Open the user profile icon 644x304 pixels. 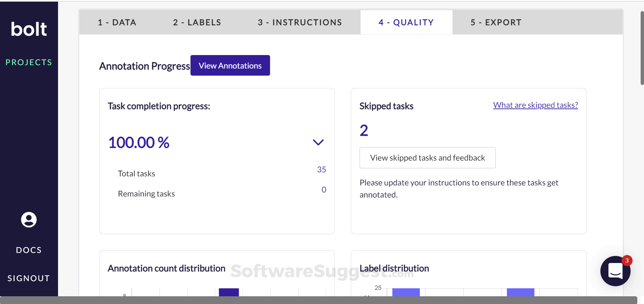[29, 220]
